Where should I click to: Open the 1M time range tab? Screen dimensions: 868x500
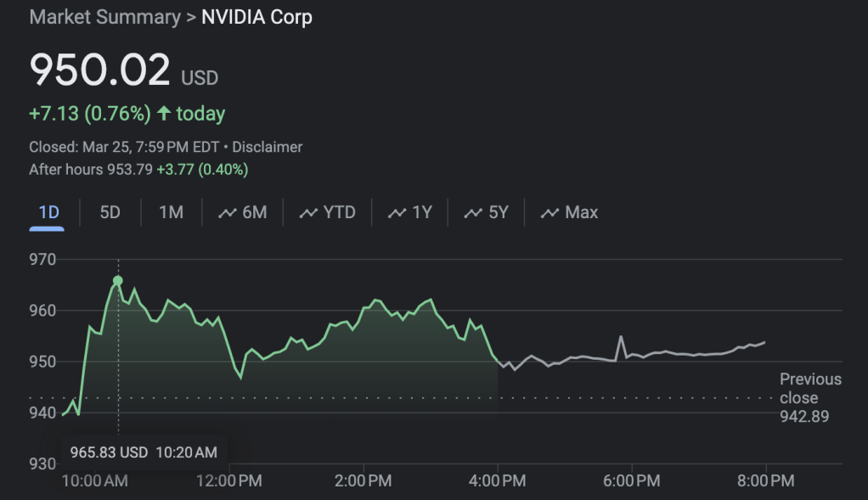click(x=171, y=212)
